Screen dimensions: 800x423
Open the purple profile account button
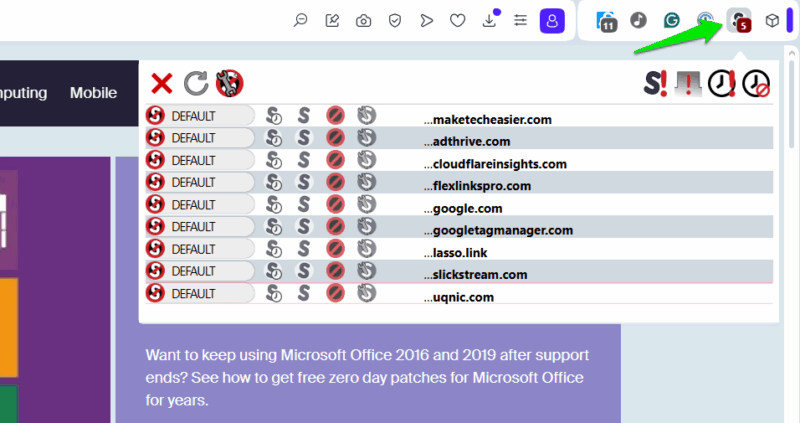552,20
